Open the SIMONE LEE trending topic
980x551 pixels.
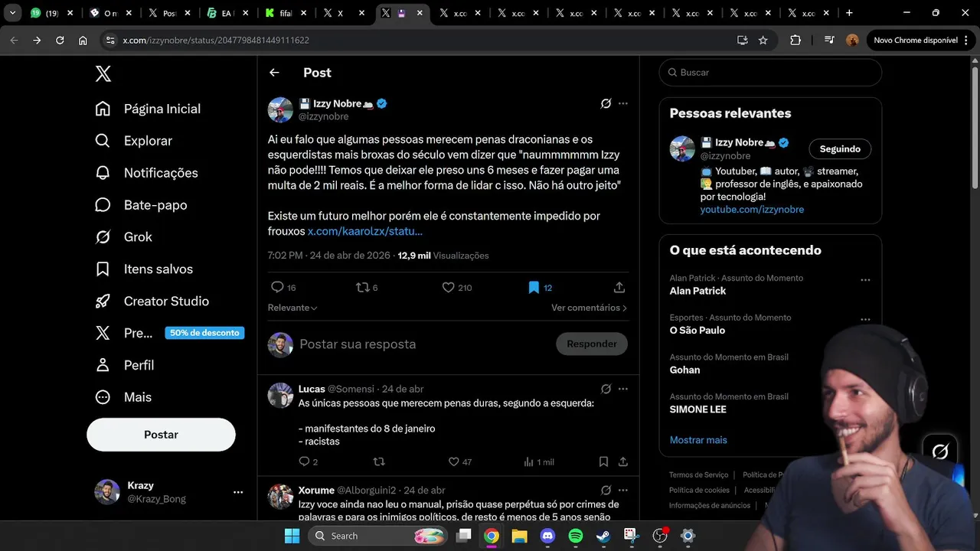tap(698, 409)
